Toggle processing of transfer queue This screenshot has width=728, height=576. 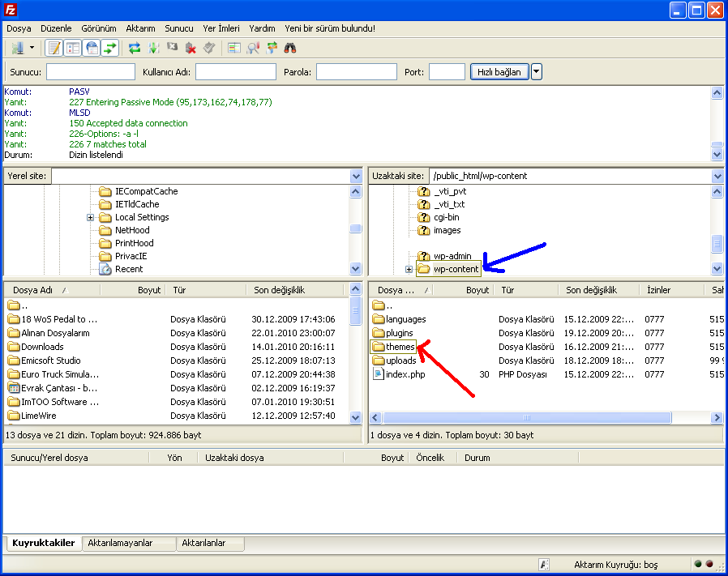tap(153, 48)
